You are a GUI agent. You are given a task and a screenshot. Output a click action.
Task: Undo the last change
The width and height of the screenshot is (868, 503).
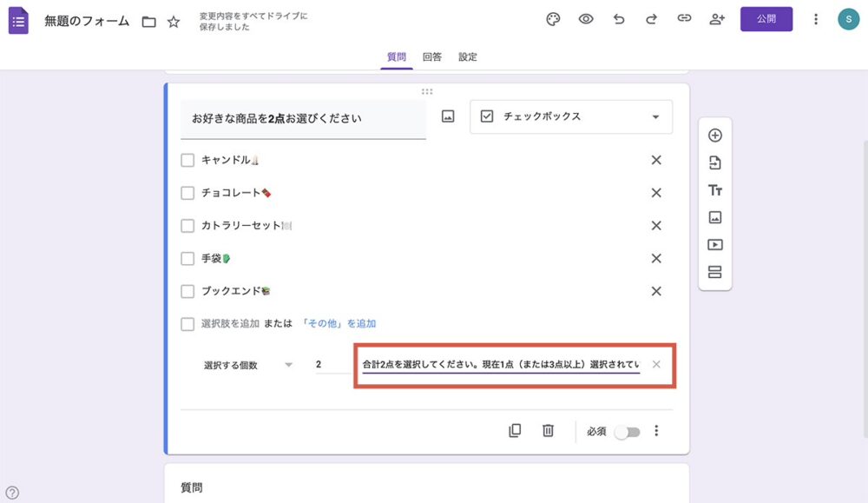pos(619,17)
